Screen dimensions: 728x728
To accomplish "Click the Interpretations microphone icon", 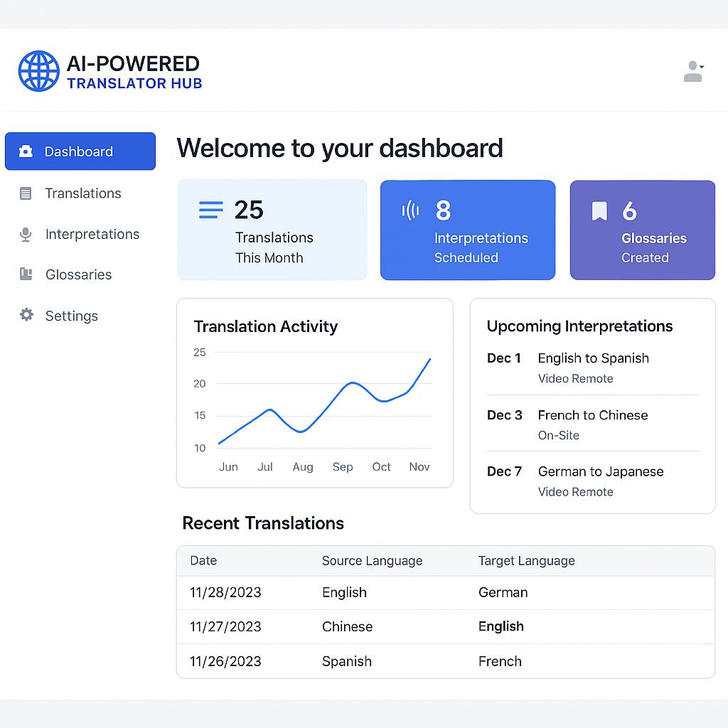I will [x=26, y=235].
